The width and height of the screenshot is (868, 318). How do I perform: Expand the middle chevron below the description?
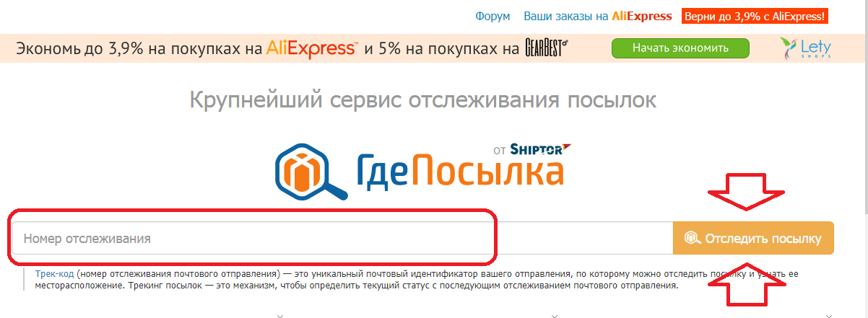pos(554,315)
